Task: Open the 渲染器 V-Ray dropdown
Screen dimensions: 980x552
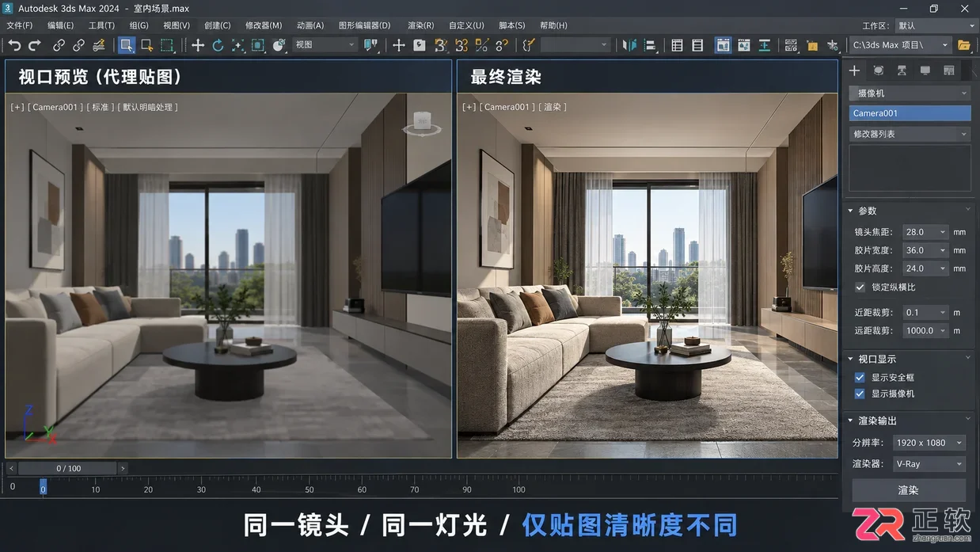Action: point(929,464)
